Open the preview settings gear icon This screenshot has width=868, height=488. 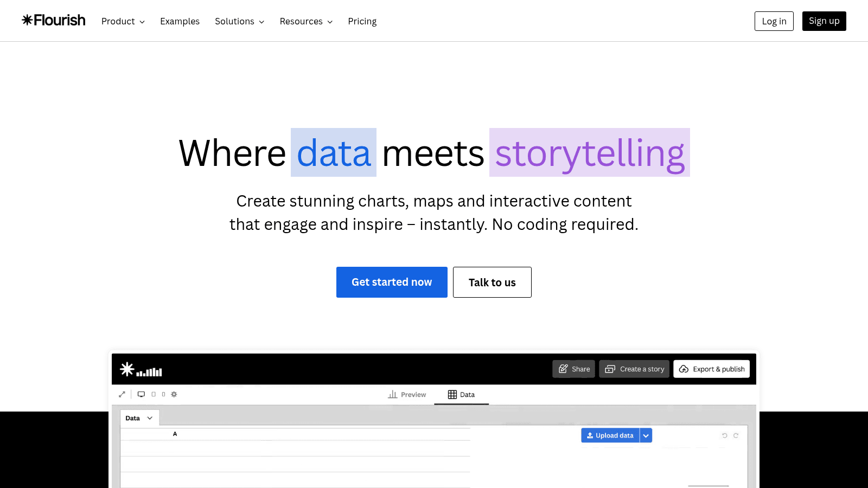(174, 394)
